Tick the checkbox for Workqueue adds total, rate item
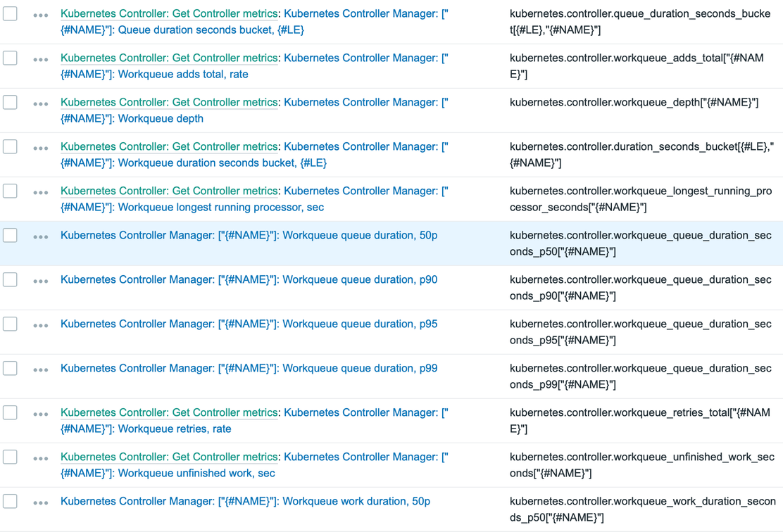Image resolution: width=783 pixels, height=532 pixels. pos(10,58)
